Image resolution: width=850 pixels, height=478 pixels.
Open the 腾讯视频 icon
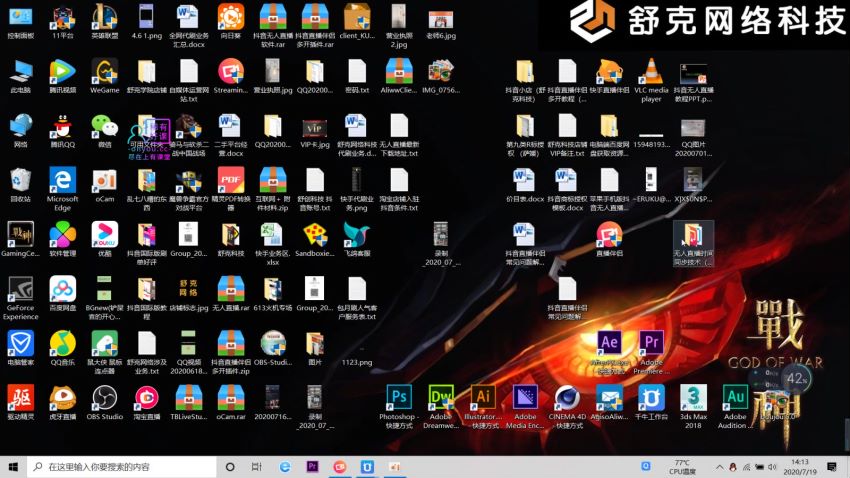(63, 71)
